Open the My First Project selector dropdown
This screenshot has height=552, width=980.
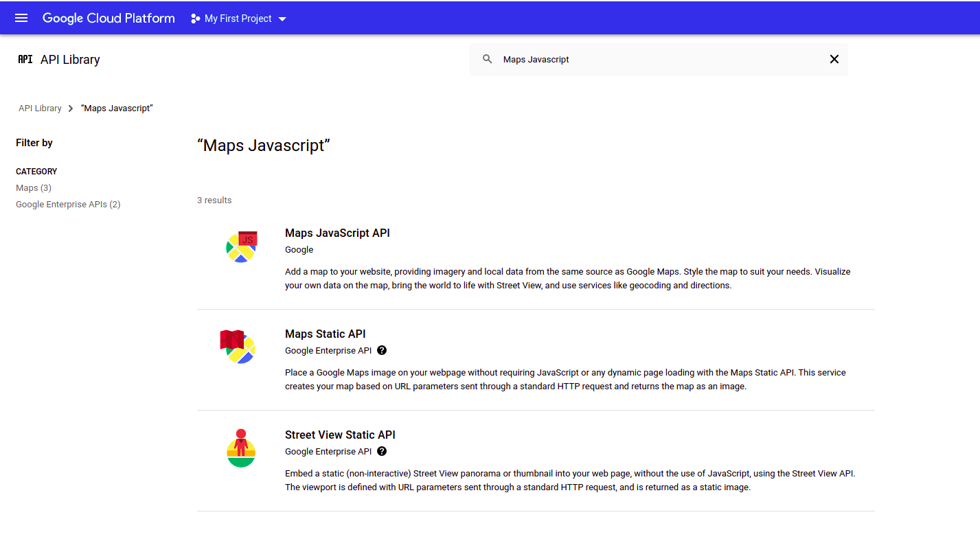(238, 19)
